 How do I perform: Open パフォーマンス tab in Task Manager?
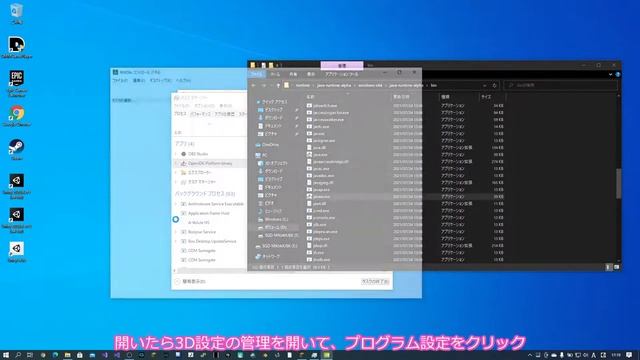200,114
